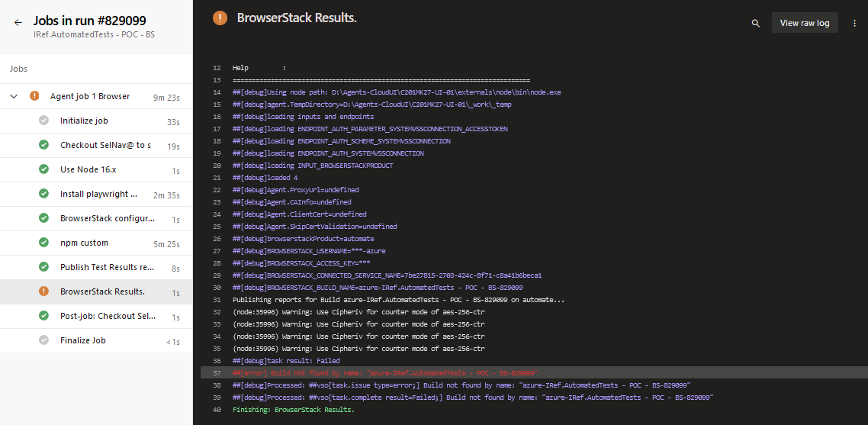
Task: Open the Use Node 16.x step
Action: point(96,169)
